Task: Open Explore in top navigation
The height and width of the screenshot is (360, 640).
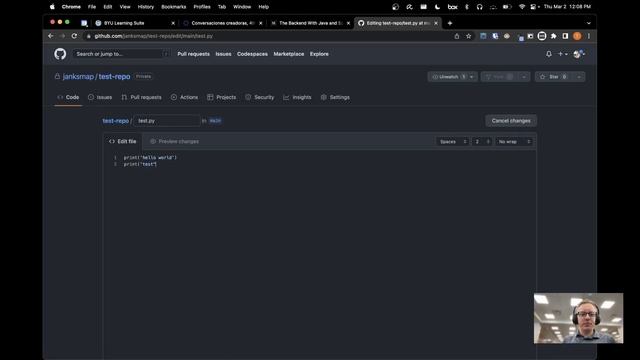Action: [x=319, y=54]
